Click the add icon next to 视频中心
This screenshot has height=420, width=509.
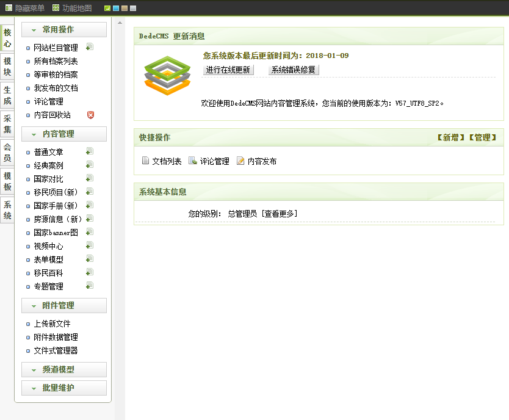point(90,245)
